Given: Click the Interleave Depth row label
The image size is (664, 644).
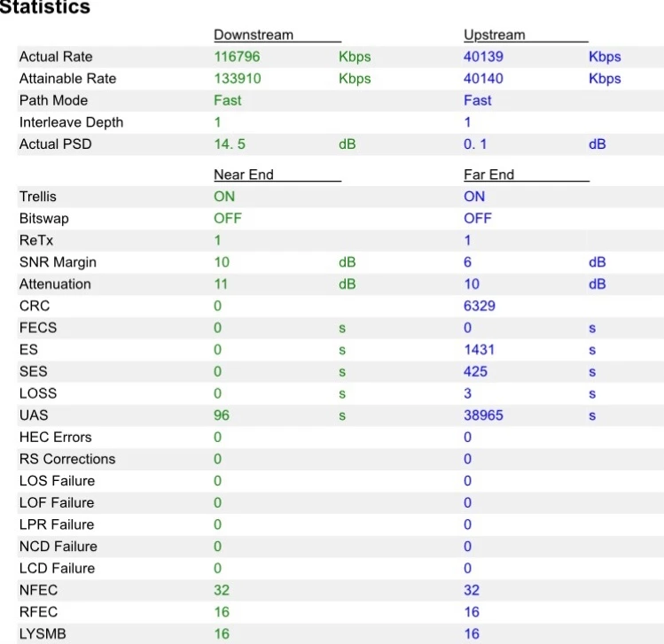Looking at the screenshot, I should click(71, 122).
